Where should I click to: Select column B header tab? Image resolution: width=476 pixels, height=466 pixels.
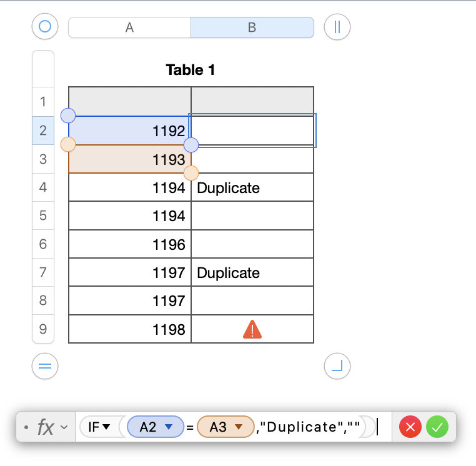tap(252, 27)
